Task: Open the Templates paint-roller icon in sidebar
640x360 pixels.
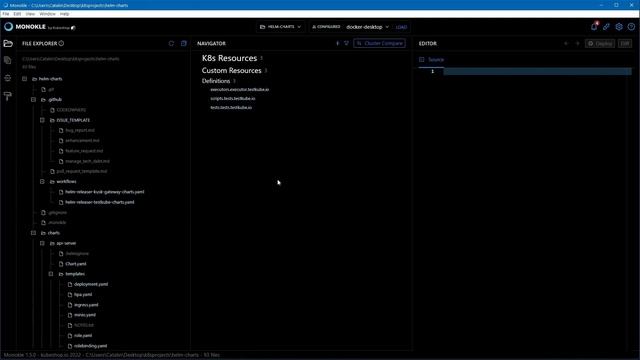Action: pyautogui.click(x=8, y=96)
